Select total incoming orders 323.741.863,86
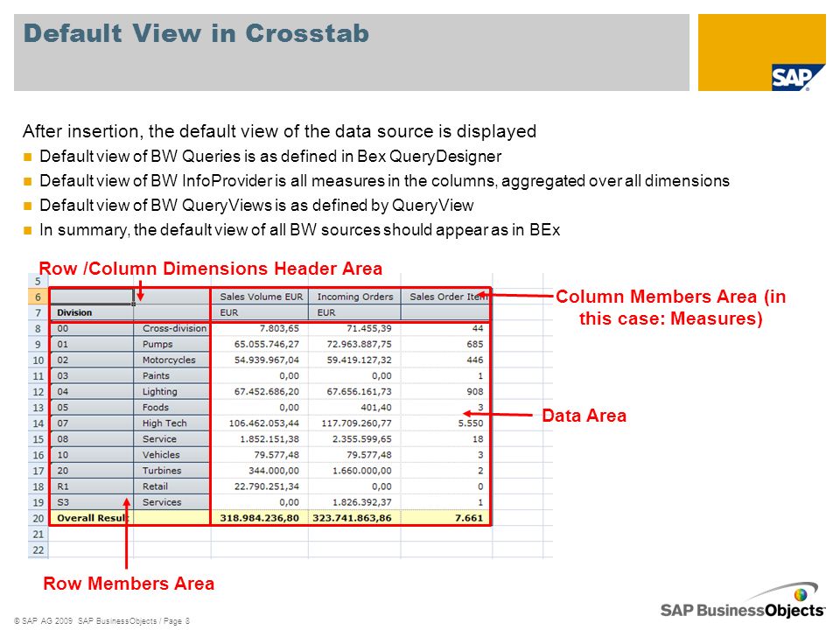The height and width of the screenshot is (630, 840). tap(354, 518)
